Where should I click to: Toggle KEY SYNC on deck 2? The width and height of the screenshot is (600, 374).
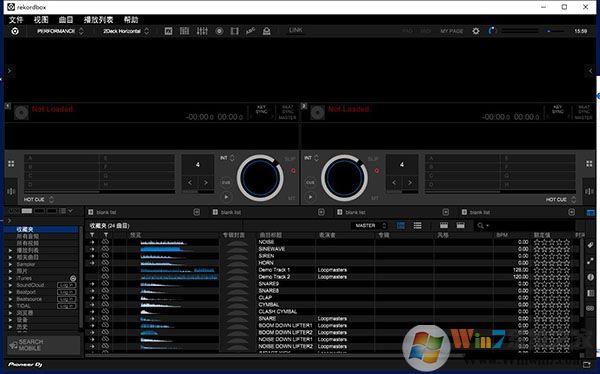point(558,109)
